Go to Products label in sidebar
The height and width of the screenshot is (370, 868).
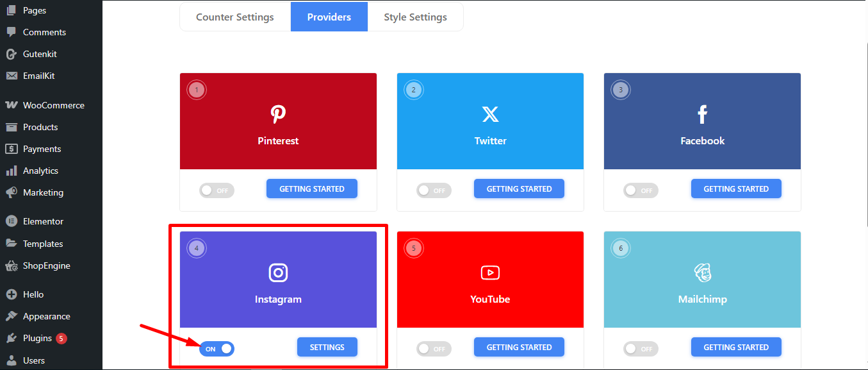click(40, 127)
